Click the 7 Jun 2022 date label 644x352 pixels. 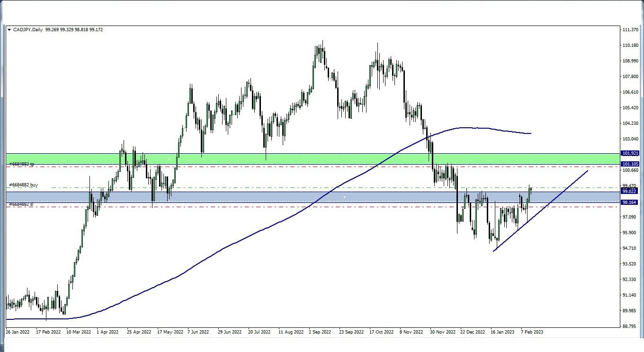[198, 332]
